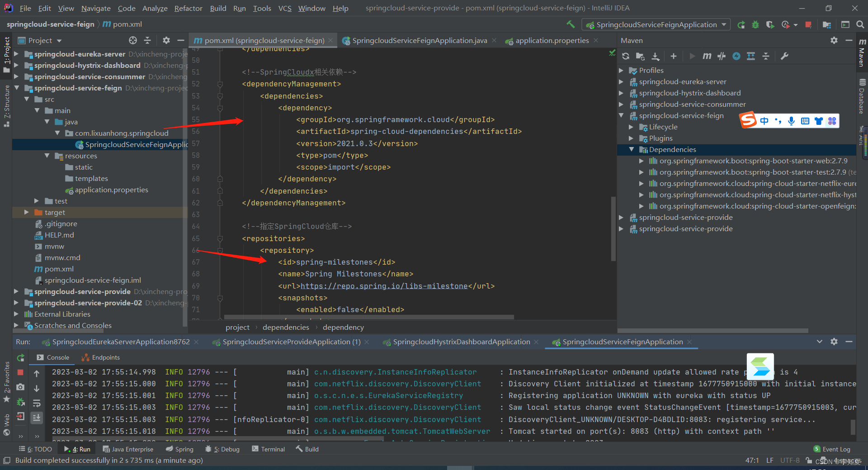The width and height of the screenshot is (868, 470).
Task: Reload All Maven Projects in Maven panel
Action: click(626, 56)
